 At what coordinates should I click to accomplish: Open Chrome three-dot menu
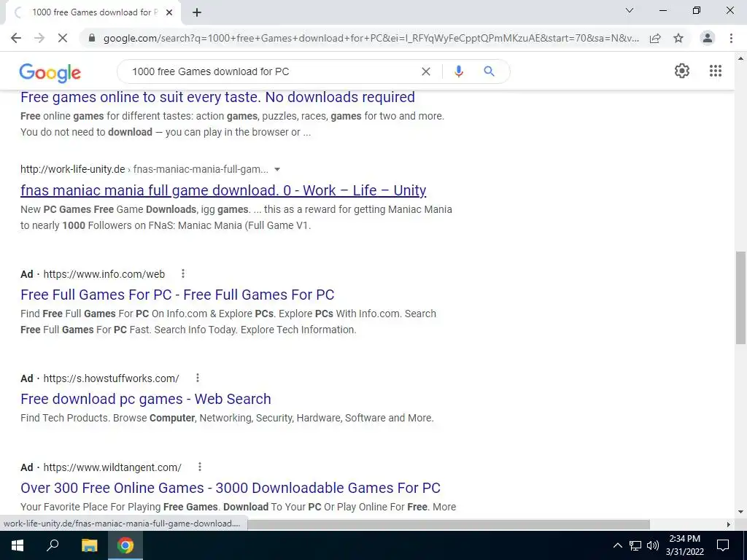click(731, 38)
